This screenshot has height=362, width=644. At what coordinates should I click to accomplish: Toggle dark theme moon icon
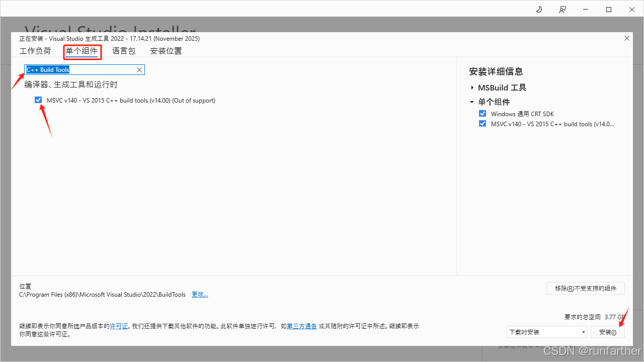(x=539, y=10)
